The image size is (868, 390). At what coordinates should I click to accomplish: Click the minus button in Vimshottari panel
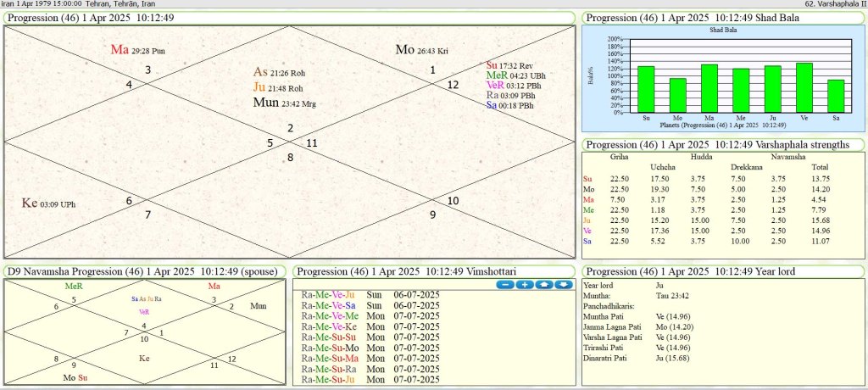(x=504, y=284)
